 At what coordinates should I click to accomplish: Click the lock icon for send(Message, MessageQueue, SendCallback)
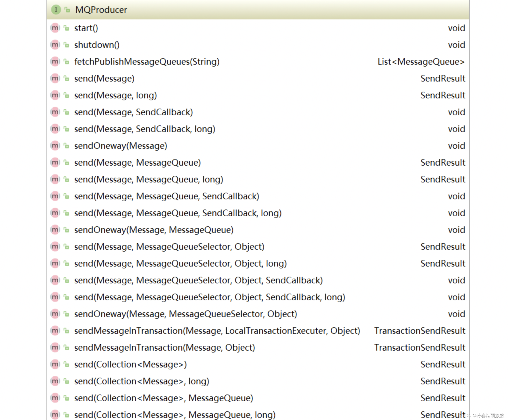coord(66,196)
